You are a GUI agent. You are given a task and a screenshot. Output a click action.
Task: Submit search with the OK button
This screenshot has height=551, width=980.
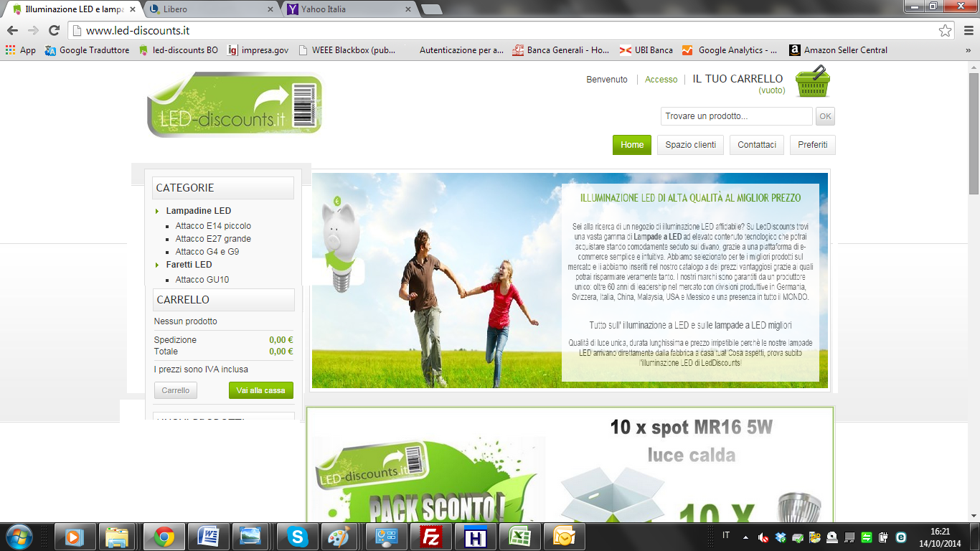click(825, 116)
